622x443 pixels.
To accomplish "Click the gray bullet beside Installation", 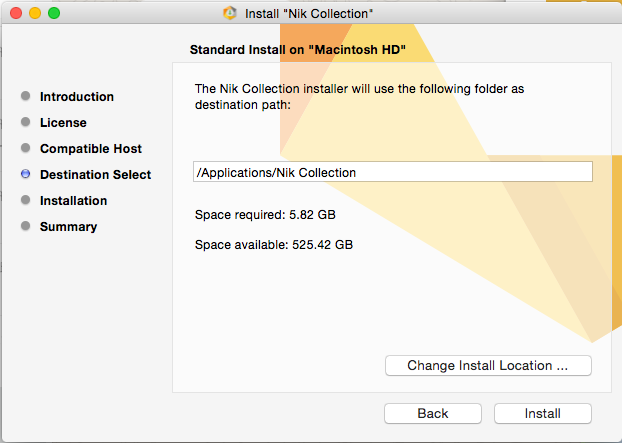I will coord(25,200).
